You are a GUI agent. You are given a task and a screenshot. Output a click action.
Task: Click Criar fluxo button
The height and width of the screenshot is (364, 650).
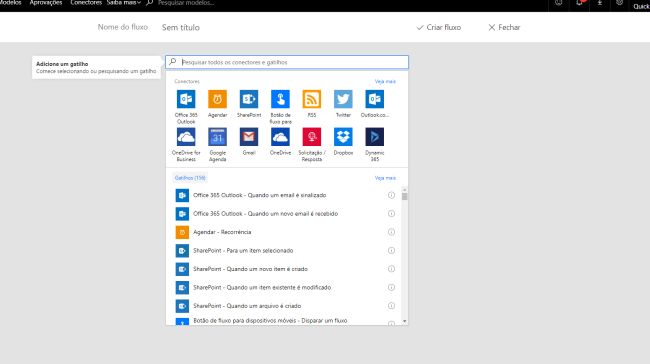click(439, 27)
